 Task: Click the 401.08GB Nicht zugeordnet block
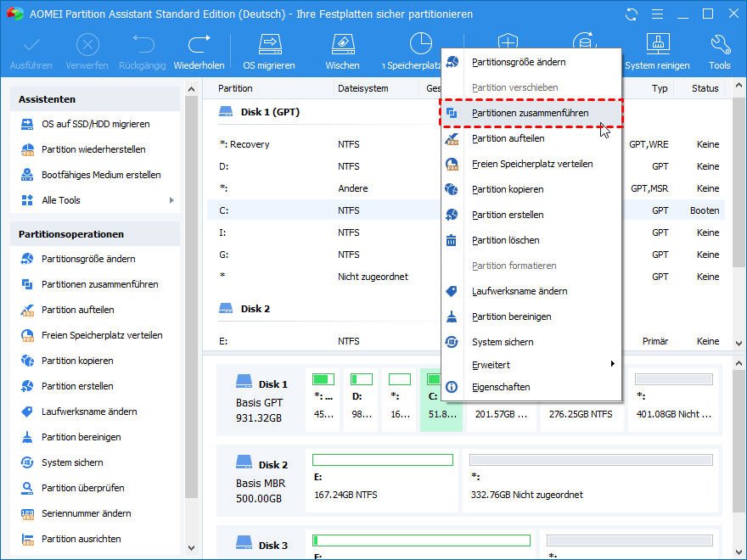674,399
